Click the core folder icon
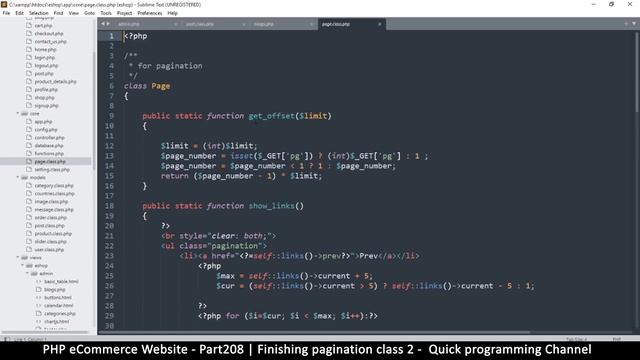640x360 pixels. tap(24, 113)
